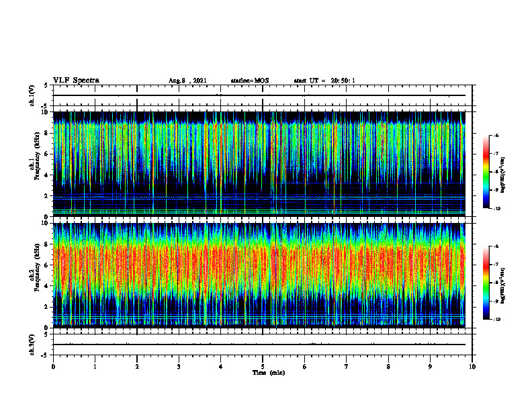Viewport: 532px width, 411px height.
Task: Click the time axis tick label '7'
Action: pos(347,367)
